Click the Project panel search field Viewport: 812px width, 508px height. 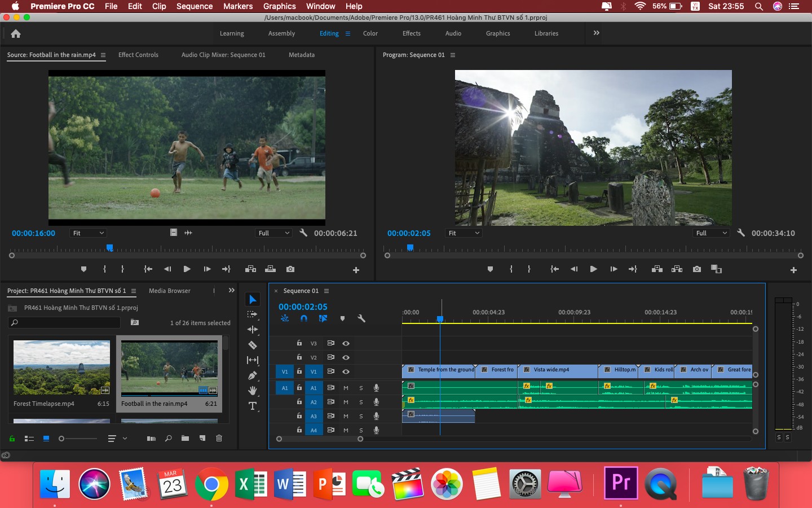[64, 322]
